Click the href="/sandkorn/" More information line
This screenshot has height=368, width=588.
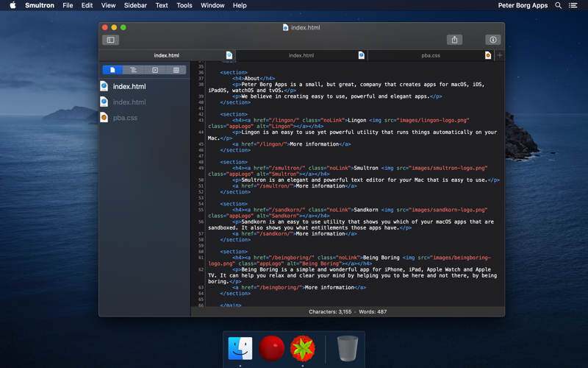click(x=295, y=234)
